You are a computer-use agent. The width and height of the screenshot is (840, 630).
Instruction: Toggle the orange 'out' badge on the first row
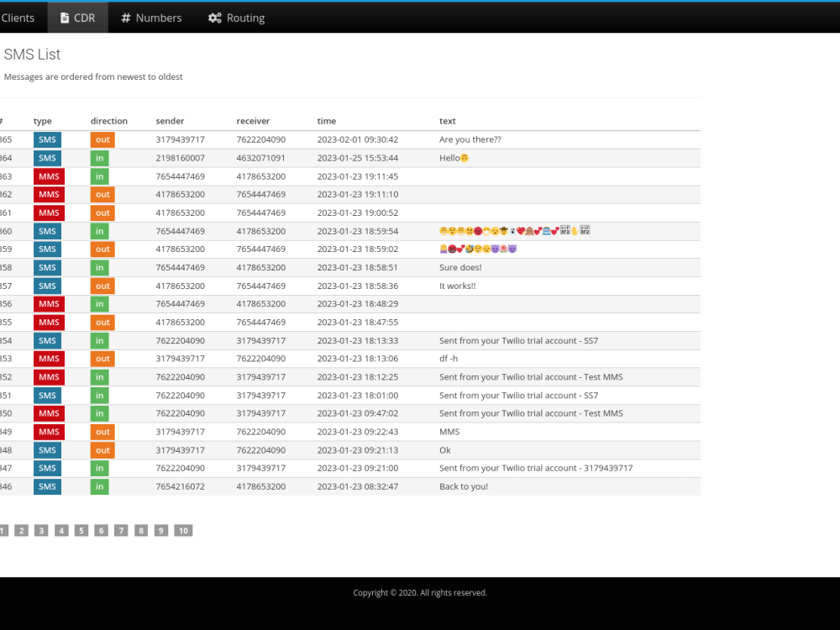(x=100, y=139)
